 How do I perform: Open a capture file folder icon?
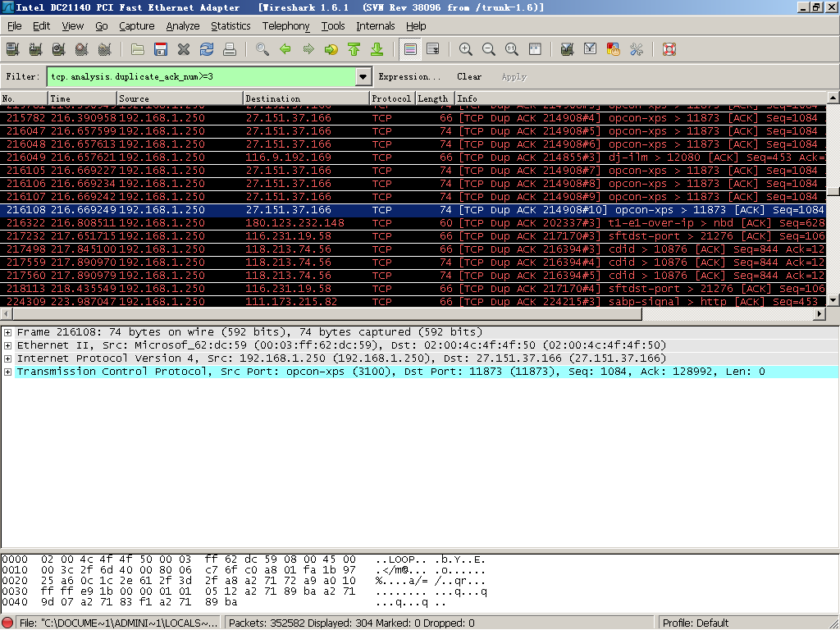(138, 49)
